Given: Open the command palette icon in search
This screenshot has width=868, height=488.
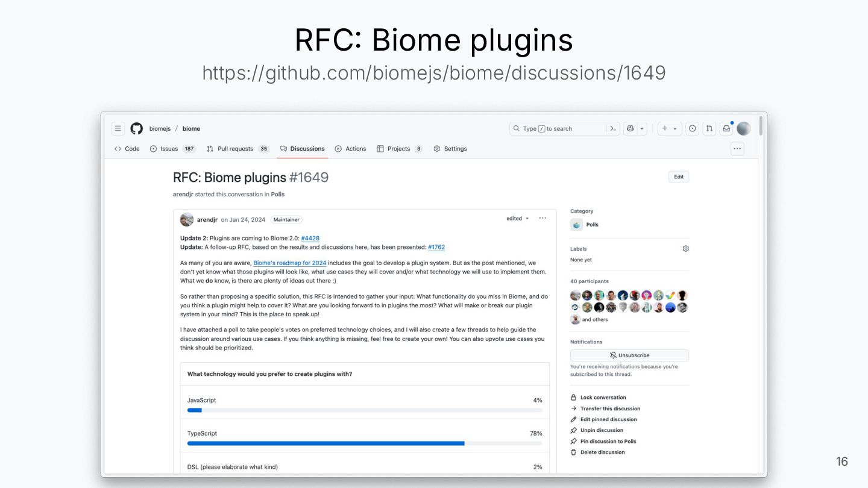Looking at the screenshot, I should pos(613,128).
